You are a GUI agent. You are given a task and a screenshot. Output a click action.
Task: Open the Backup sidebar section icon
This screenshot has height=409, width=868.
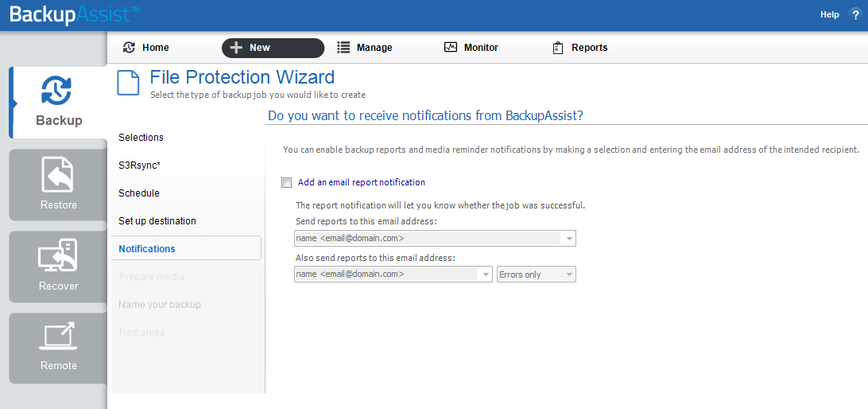tap(56, 91)
